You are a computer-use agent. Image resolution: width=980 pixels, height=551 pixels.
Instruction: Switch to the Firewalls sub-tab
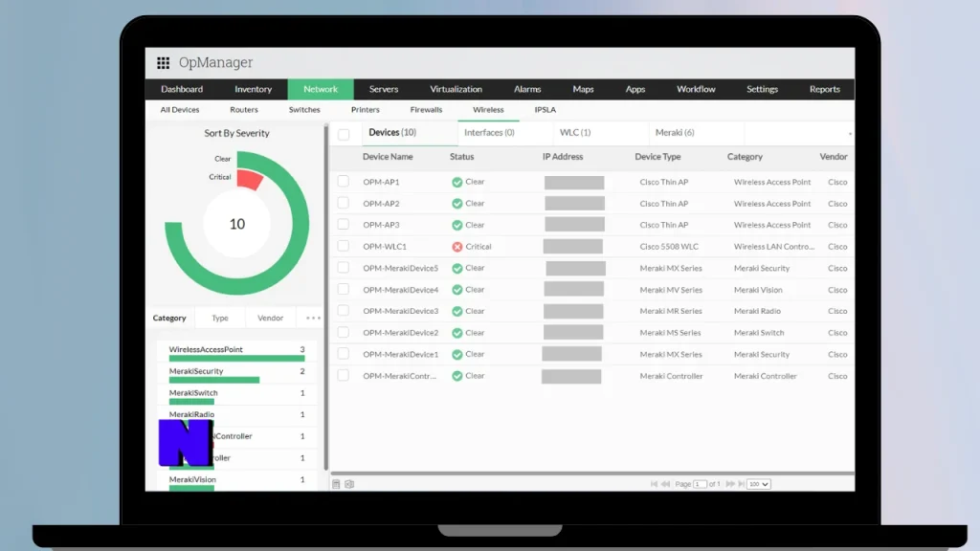coord(426,110)
